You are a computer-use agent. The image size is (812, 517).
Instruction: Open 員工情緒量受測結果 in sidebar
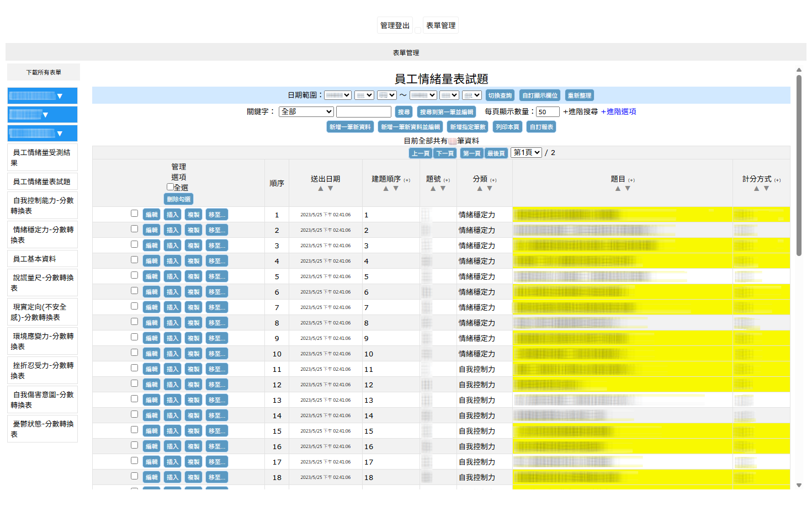point(43,157)
